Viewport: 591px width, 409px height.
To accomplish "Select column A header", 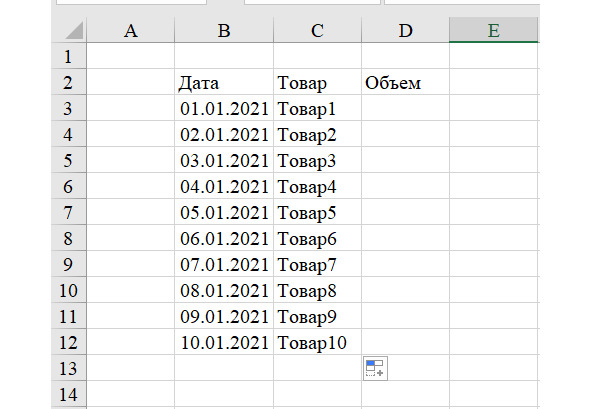I will pyautogui.click(x=130, y=30).
